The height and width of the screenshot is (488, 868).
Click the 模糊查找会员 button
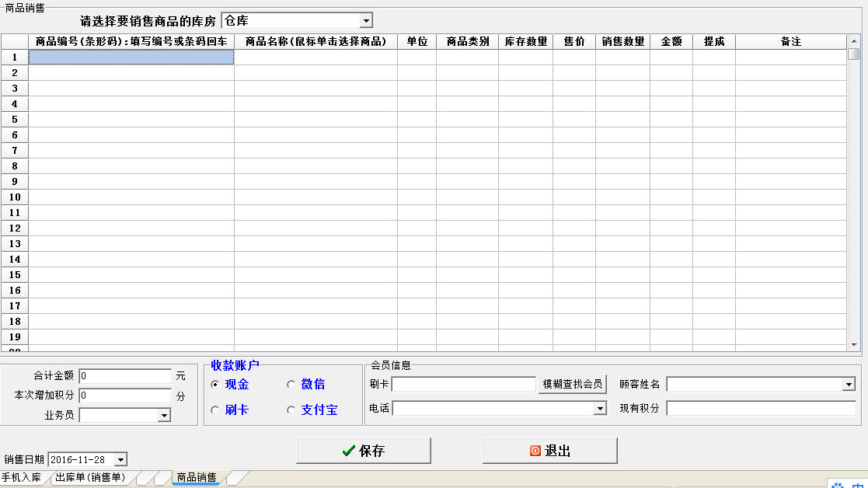coord(573,384)
